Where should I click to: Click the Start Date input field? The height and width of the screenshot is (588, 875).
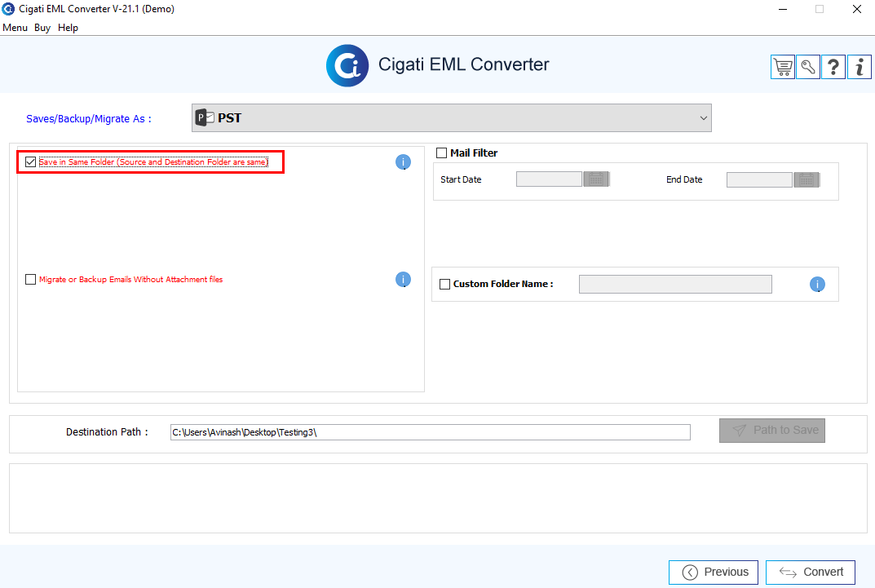tap(549, 179)
